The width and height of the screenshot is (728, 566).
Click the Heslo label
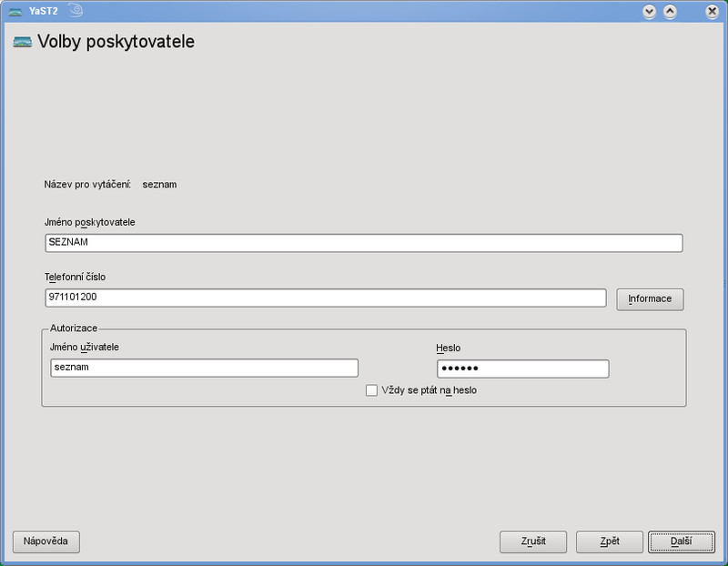(448, 349)
